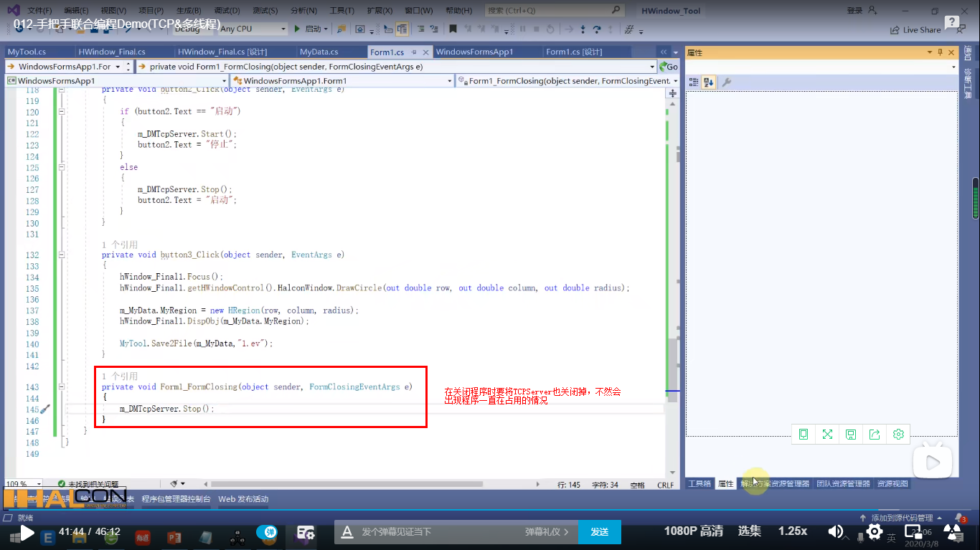Screen dimensions: 980x550
Task: Expand the Any CPU platform dropdown
Action: [x=251, y=29]
